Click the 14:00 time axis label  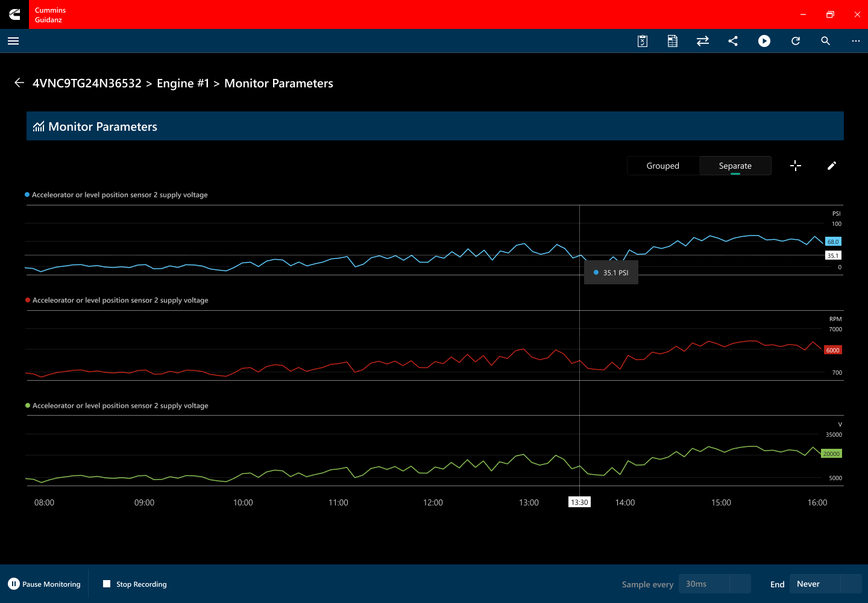point(625,502)
